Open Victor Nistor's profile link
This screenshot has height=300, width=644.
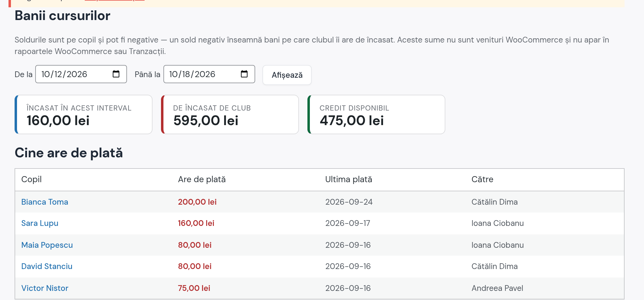(x=45, y=288)
